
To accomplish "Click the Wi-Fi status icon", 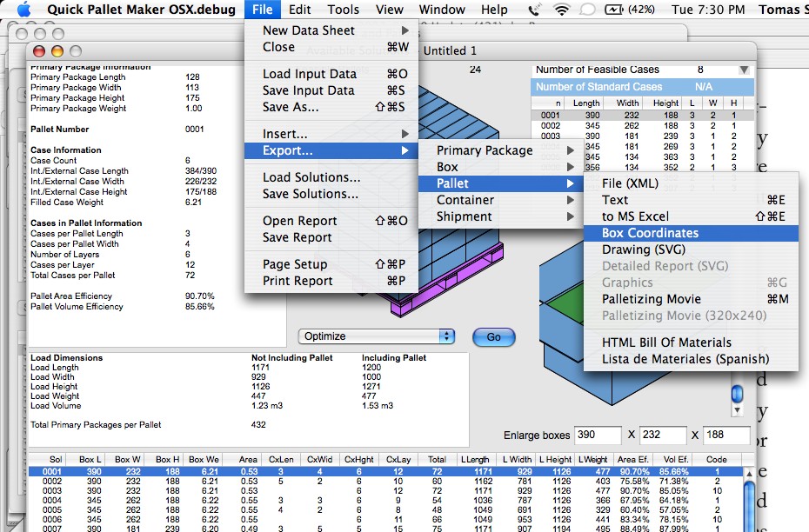I will pos(561,10).
